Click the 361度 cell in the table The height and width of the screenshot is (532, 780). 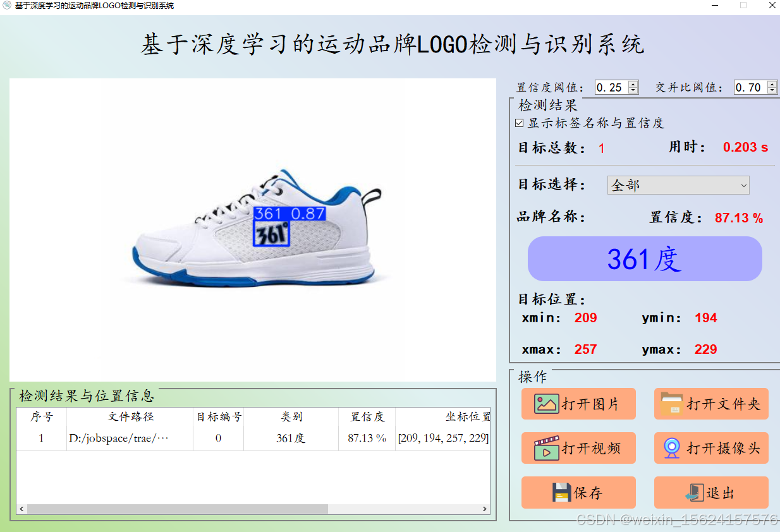[x=291, y=438]
